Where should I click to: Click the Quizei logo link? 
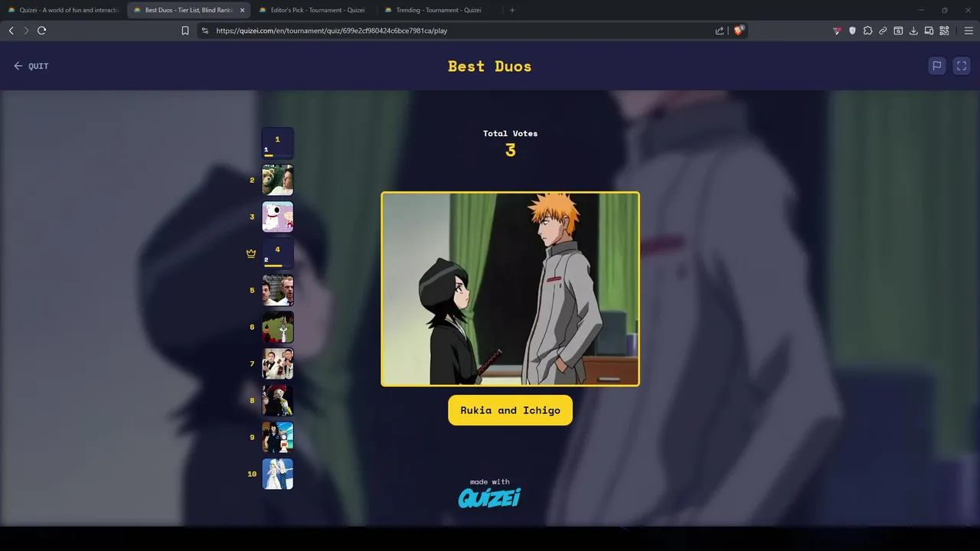point(489,497)
